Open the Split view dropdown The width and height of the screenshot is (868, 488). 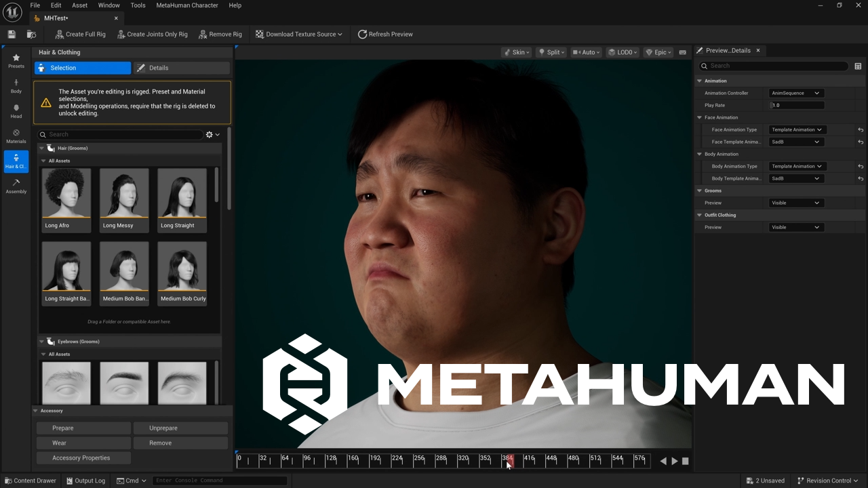[551, 52]
